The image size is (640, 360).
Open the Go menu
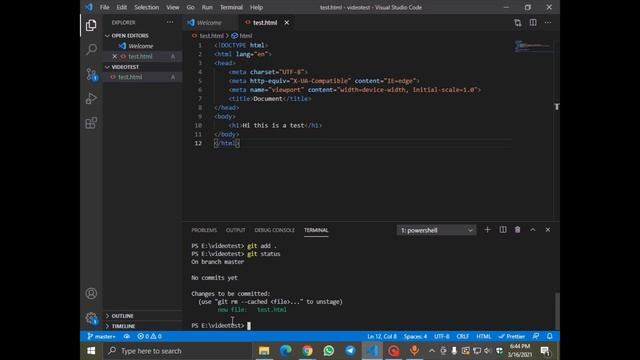point(191,7)
